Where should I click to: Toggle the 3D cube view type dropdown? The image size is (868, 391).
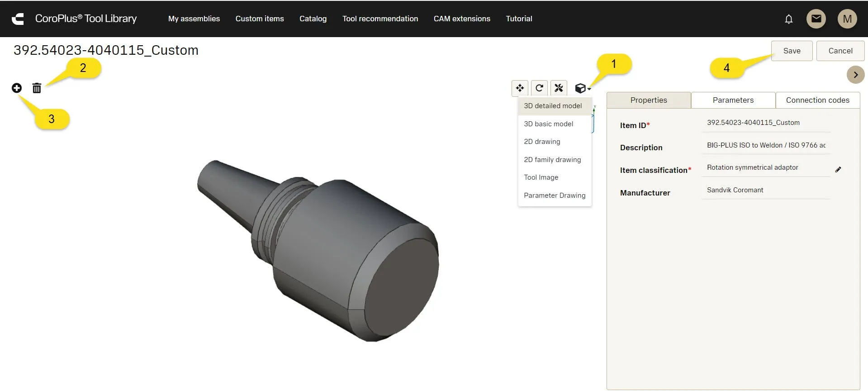tap(582, 88)
